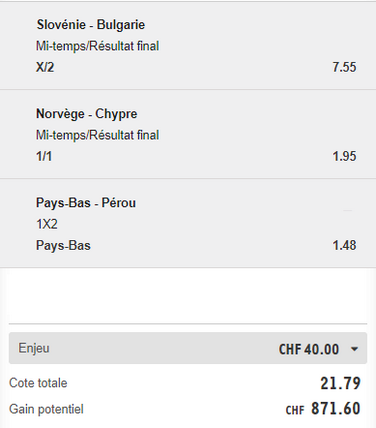Image resolution: width=376 pixels, height=428 pixels.
Task: Click the Enjeu label text
Action: pyautogui.click(x=34, y=348)
